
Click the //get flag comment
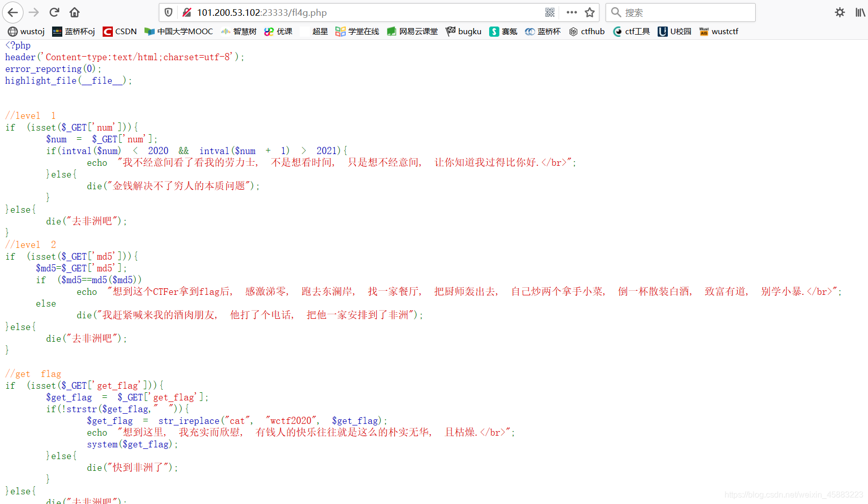coord(33,374)
